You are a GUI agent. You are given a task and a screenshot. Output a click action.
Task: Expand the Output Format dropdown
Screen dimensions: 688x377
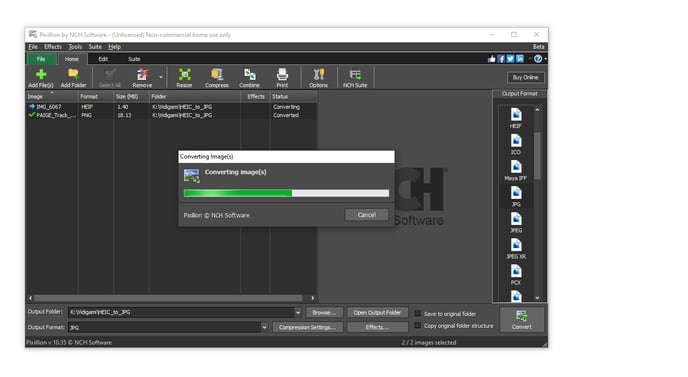(264, 327)
